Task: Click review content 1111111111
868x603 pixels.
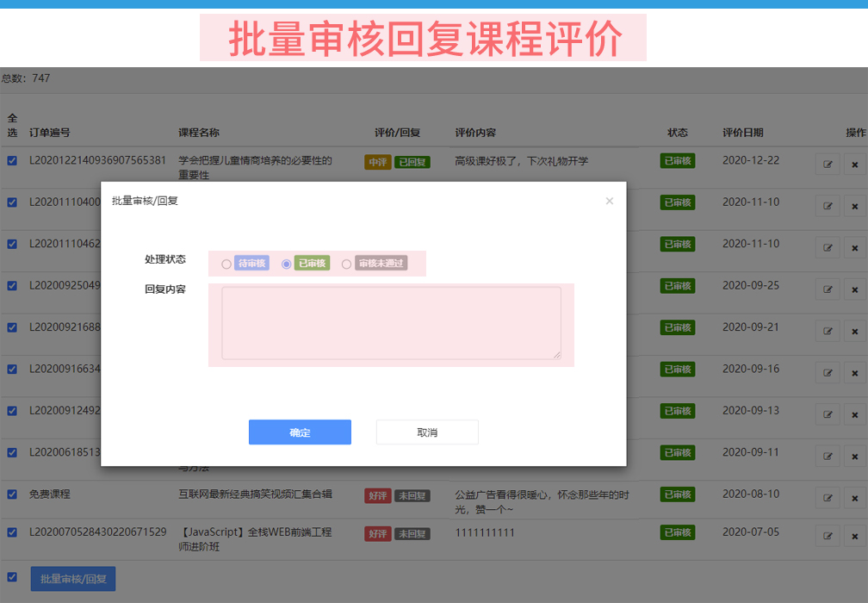Action: (x=485, y=532)
